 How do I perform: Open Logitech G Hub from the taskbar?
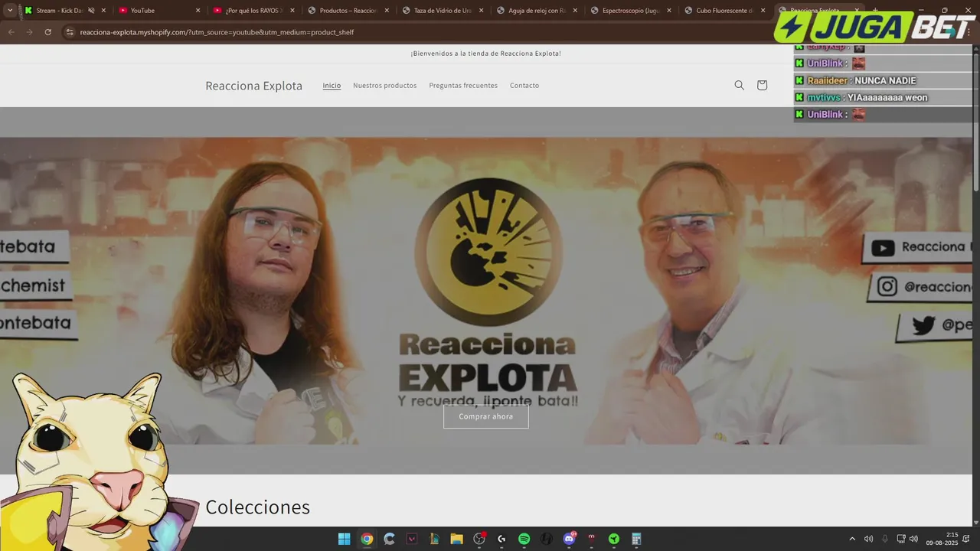coord(501,539)
